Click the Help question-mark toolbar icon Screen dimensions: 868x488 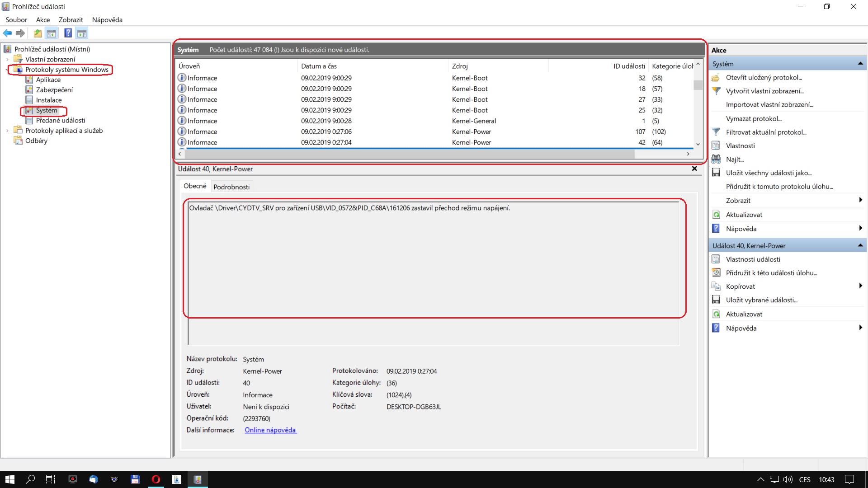[x=68, y=33]
